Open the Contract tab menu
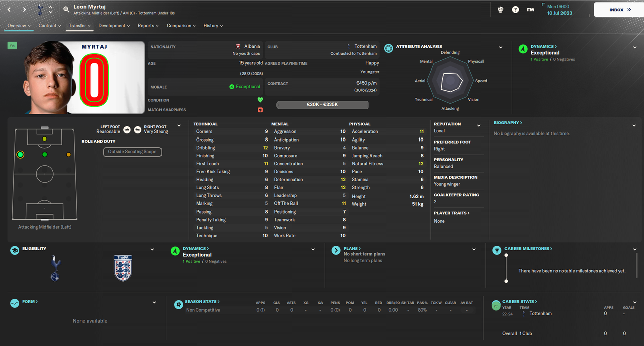The image size is (644, 346). coord(50,26)
